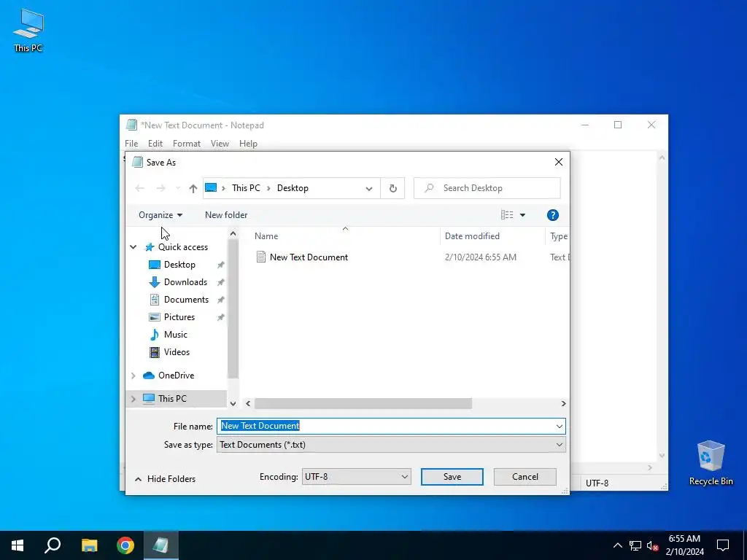This screenshot has width=747, height=560.
Task: Click the PC icon in the address bar
Action: pos(211,188)
